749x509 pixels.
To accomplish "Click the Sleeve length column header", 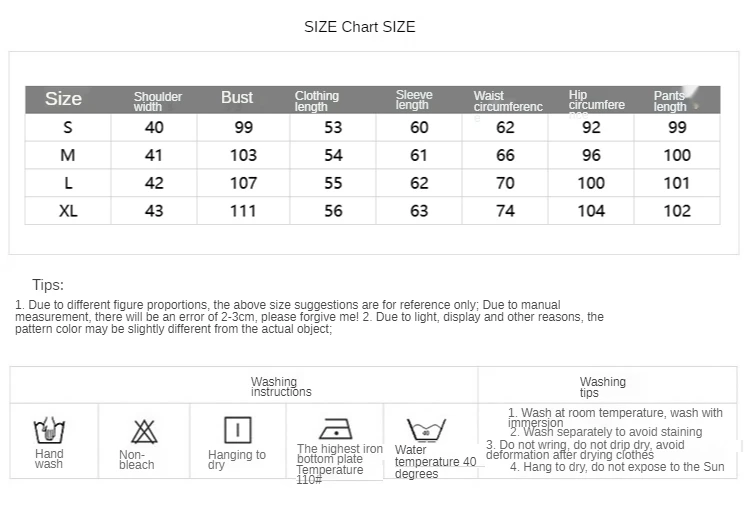I will coord(414,100).
